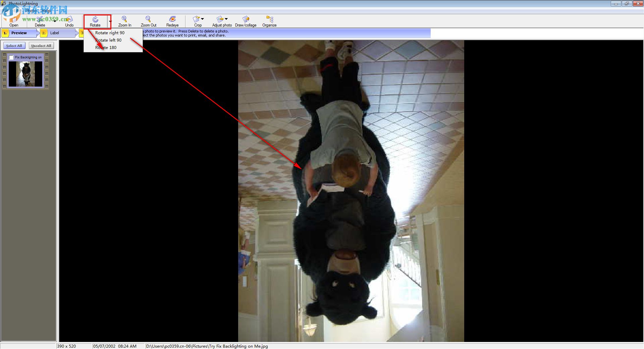Switch to step 1 Preview tab
This screenshot has height=349, width=644.
pyautogui.click(x=19, y=33)
